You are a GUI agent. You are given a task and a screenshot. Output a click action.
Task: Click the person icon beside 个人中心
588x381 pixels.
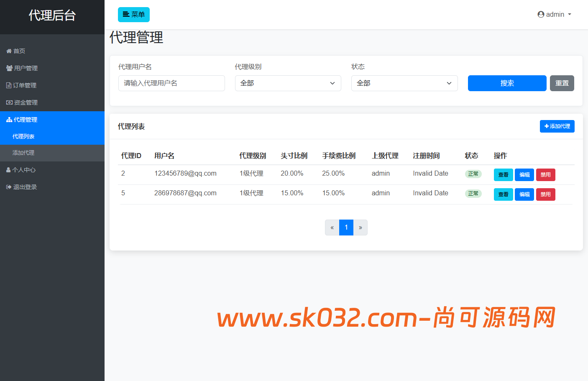(x=8, y=170)
